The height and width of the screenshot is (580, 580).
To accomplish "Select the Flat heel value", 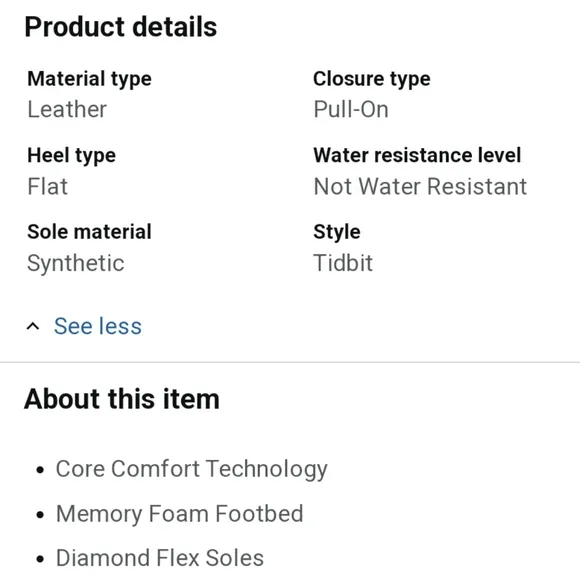I will click(48, 186).
